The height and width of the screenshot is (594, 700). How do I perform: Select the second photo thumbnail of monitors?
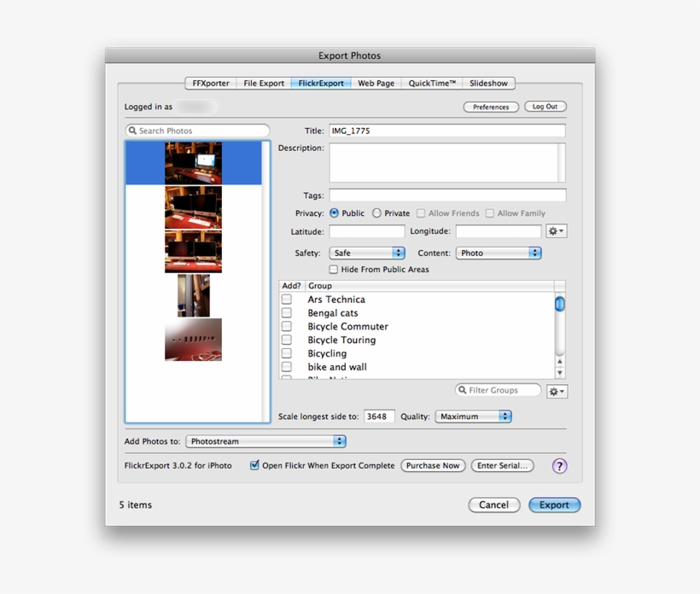pyautogui.click(x=193, y=207)
